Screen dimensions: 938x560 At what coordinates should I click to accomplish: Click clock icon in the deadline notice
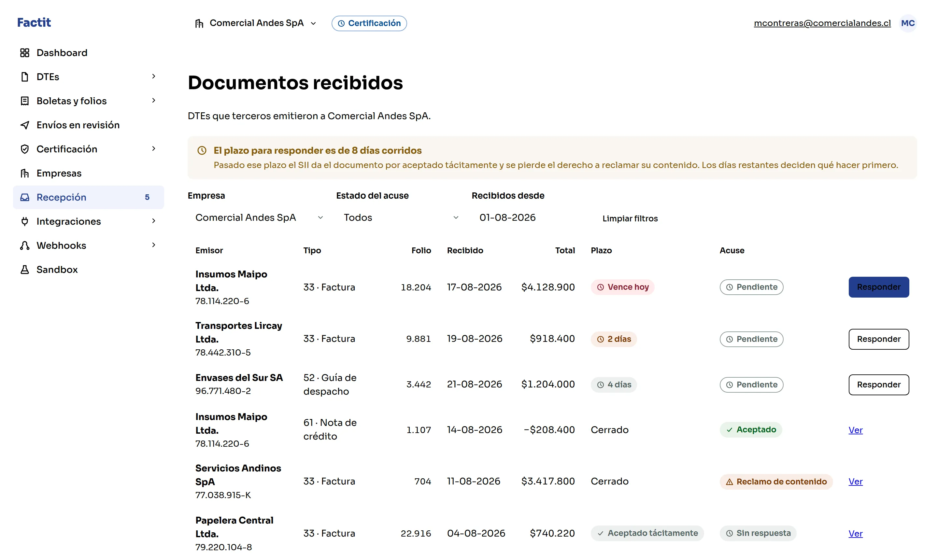202,150
